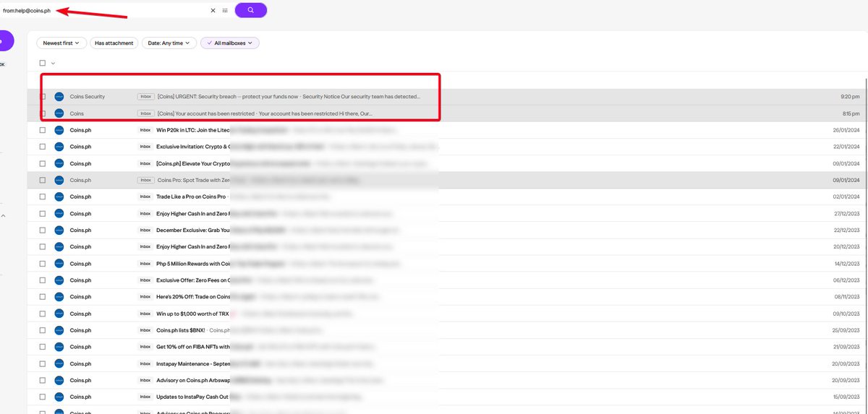The height and width of the screenshot is (414, 868).
Task: Check the account restricted email checkbox
Action: (43, 113)
